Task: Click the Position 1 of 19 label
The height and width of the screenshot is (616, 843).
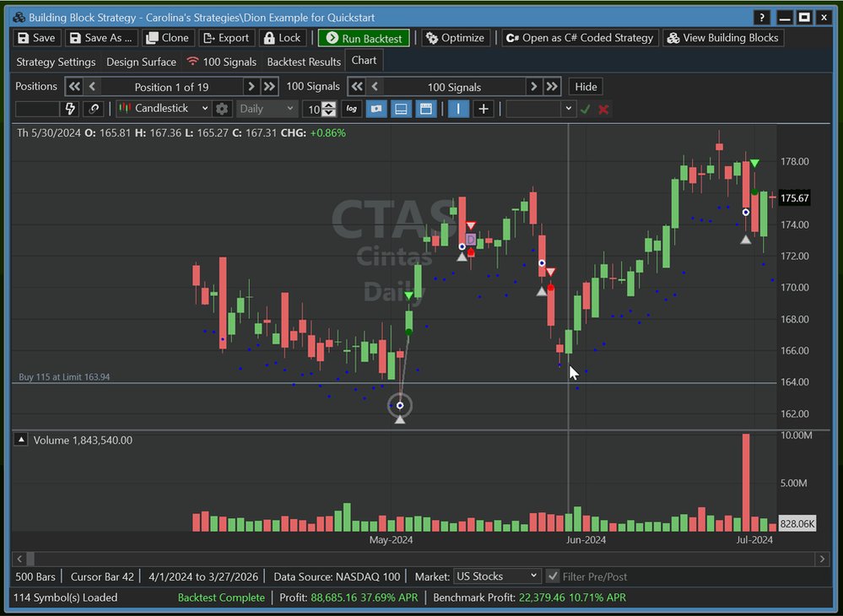Action: 171,87
